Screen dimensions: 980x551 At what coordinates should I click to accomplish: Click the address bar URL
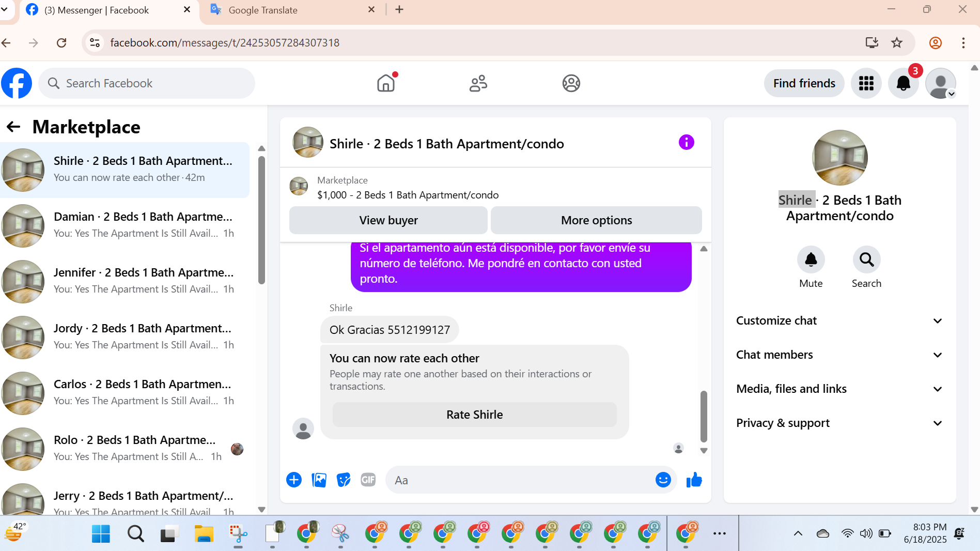225,43
